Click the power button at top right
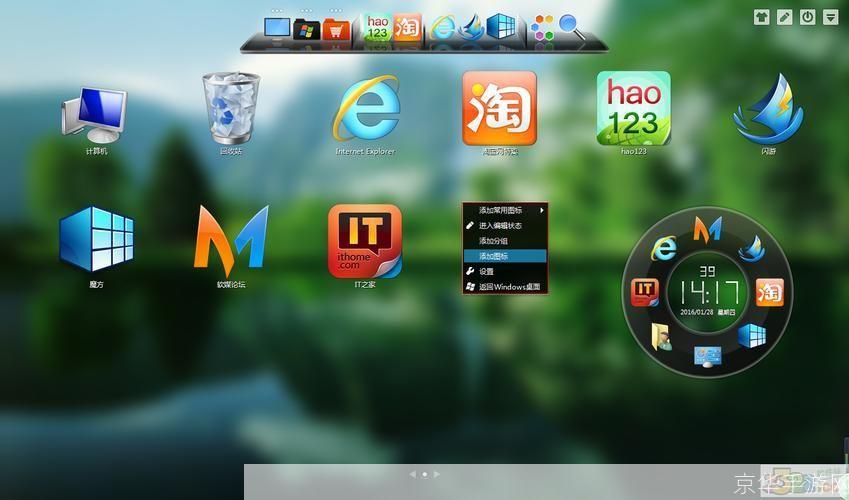 (x=808, y=17)
